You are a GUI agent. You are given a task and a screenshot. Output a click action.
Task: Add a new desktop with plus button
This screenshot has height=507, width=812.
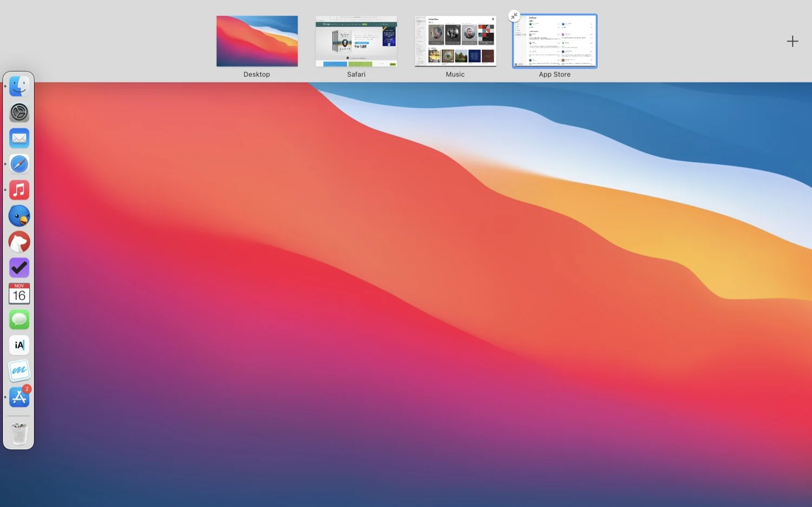coord(793,41)
